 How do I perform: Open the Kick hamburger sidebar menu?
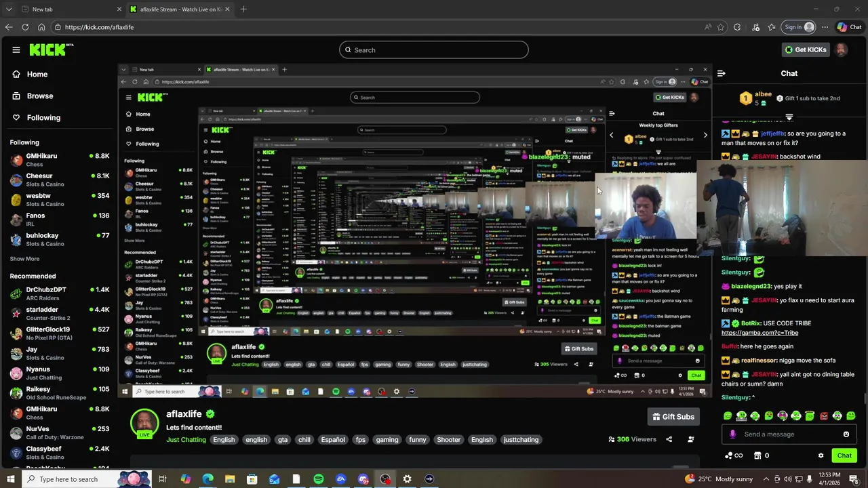(x=16, y=49)
